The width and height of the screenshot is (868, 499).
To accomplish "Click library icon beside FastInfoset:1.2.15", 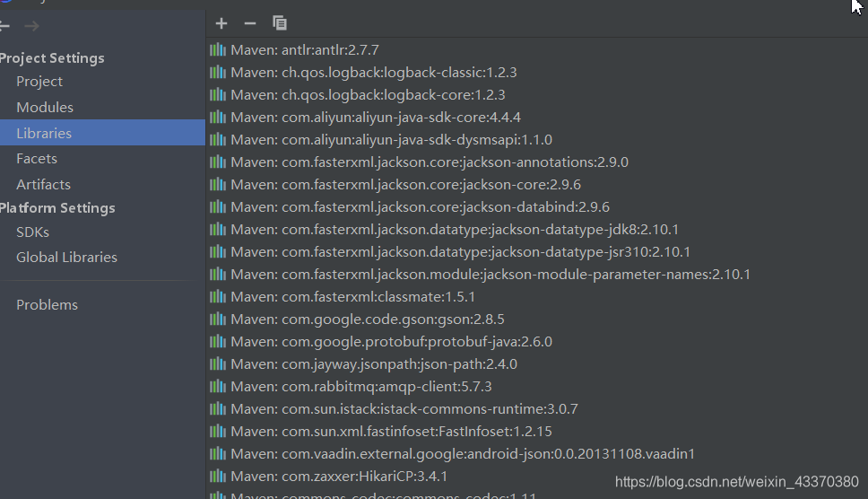I will click(218, 431).
